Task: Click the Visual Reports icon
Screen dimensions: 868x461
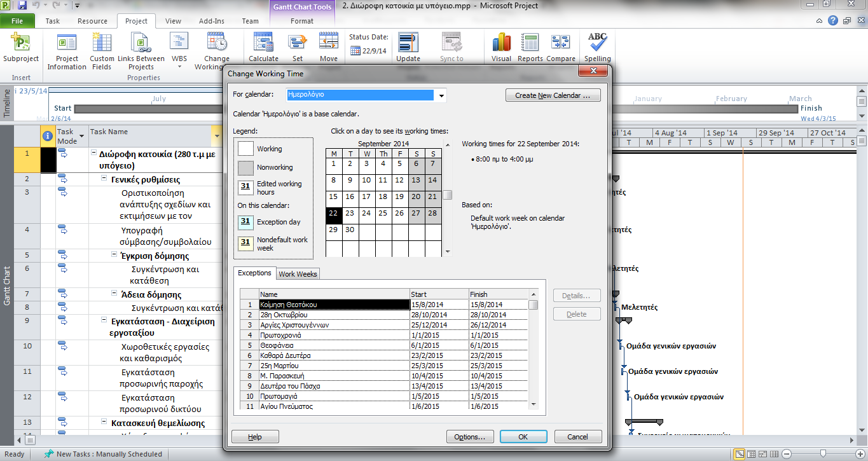Action: click(x=501, y=42)
